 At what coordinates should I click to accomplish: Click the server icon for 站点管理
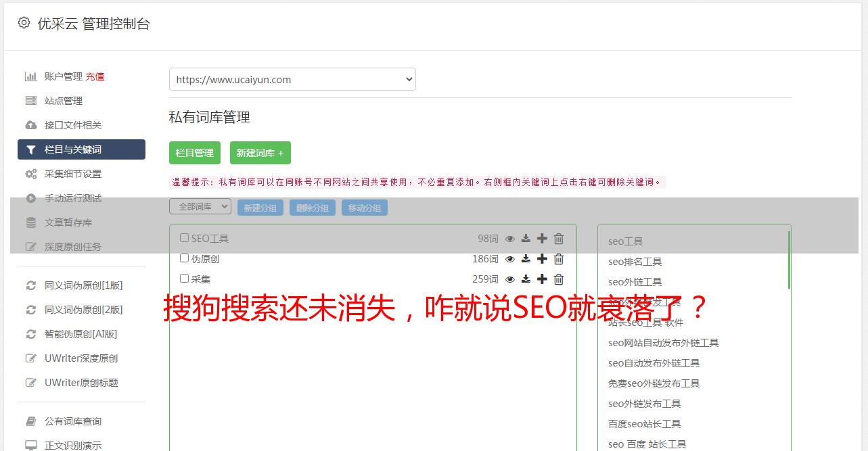coord(31,101)
